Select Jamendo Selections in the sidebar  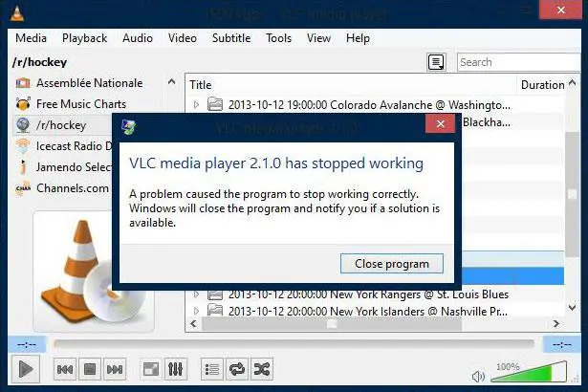click(x=74, y=167)
